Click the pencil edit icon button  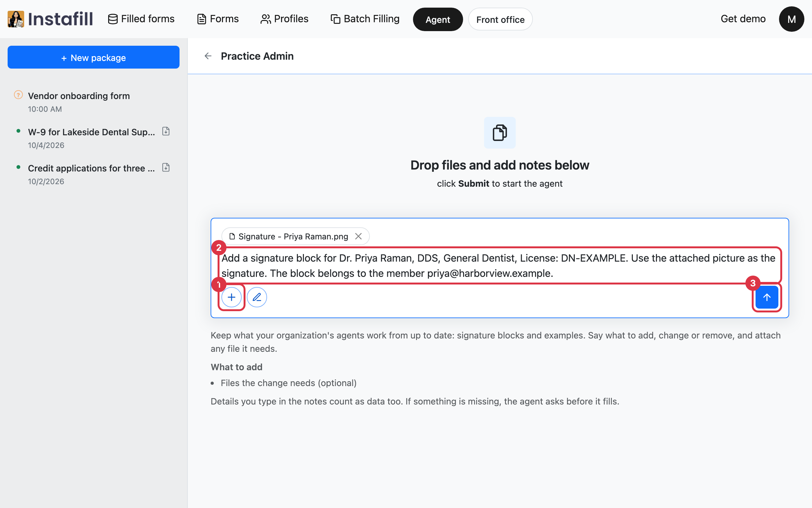click(257, 297)
